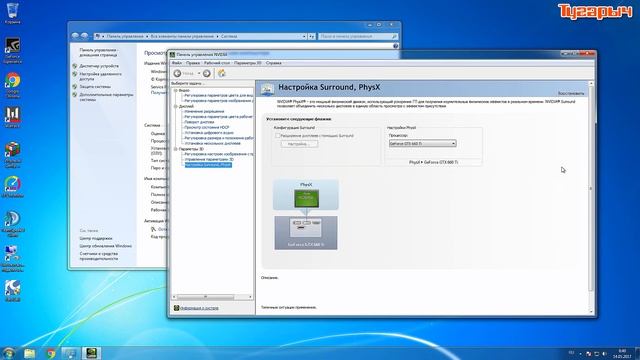
Task: Click the Home icon in NVIDIA toolbar
Action: 222,73
